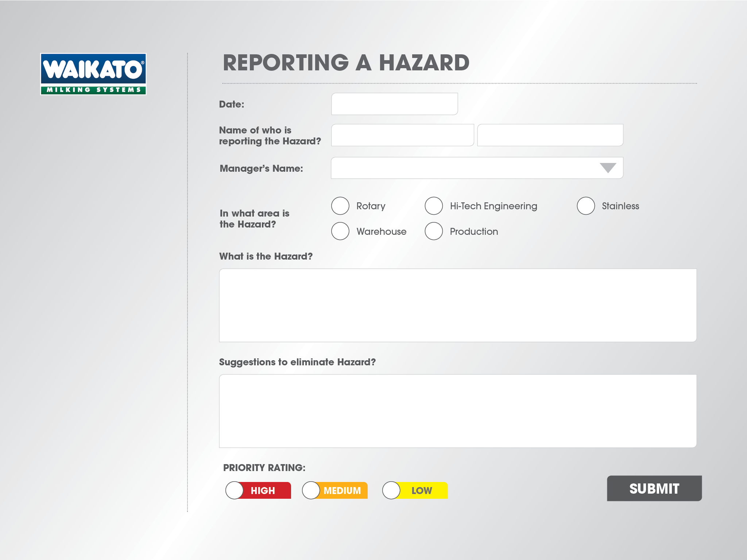Screen dimensions: 747x560
Task: Click the yellow LOW priority label
Action: pos(422,491)
